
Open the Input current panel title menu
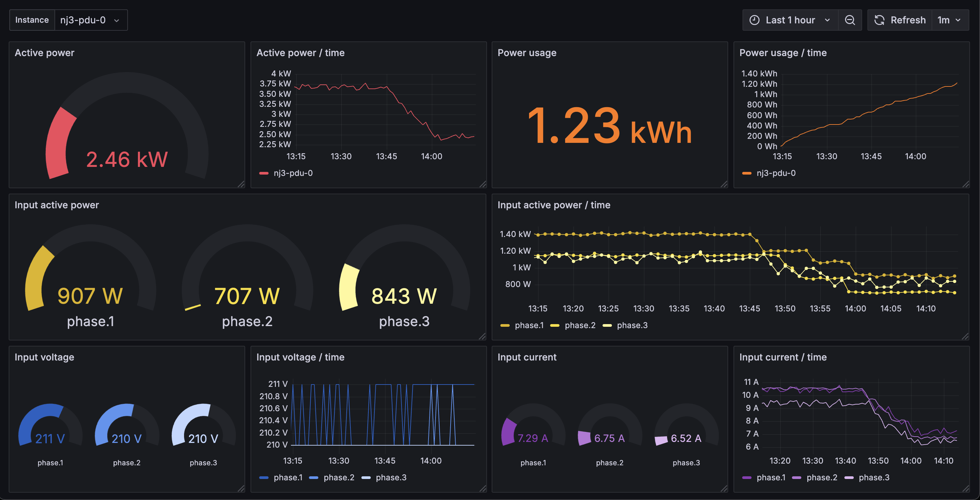(527, 357)
